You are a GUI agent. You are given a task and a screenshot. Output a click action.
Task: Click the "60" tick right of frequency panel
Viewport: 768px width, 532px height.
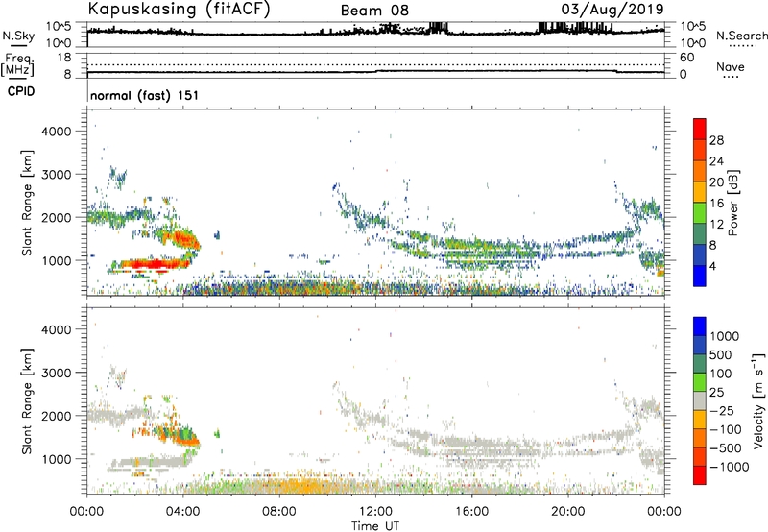click(x=686, y=58)
